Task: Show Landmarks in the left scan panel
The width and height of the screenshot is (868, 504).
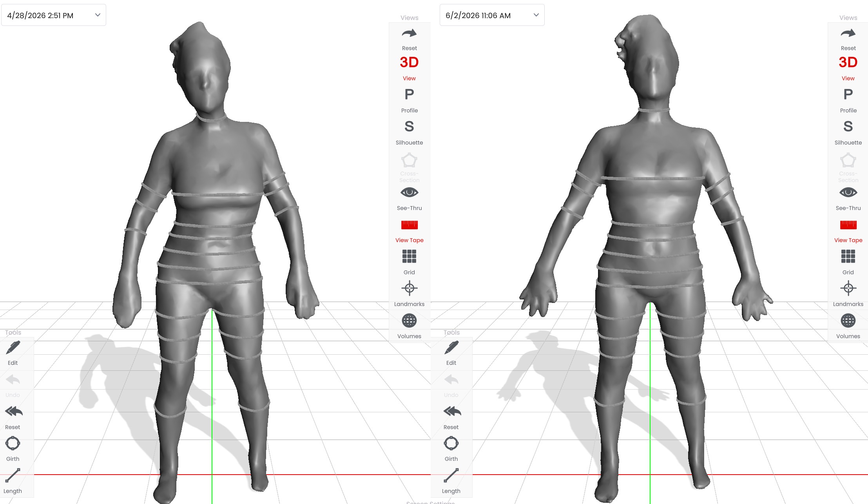Action: click(x=409, y=294)
